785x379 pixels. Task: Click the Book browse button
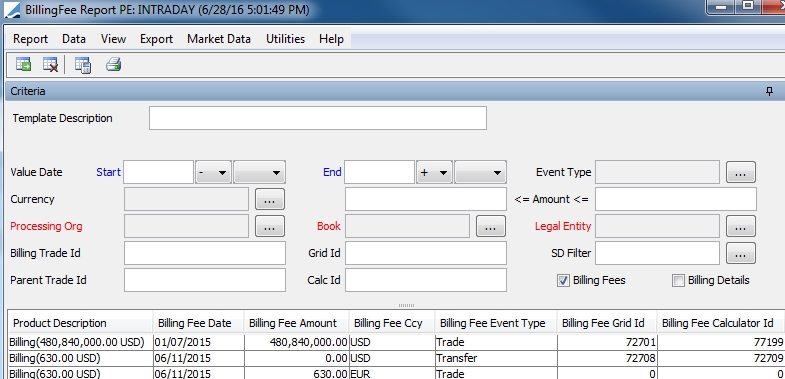click(491, 226)
